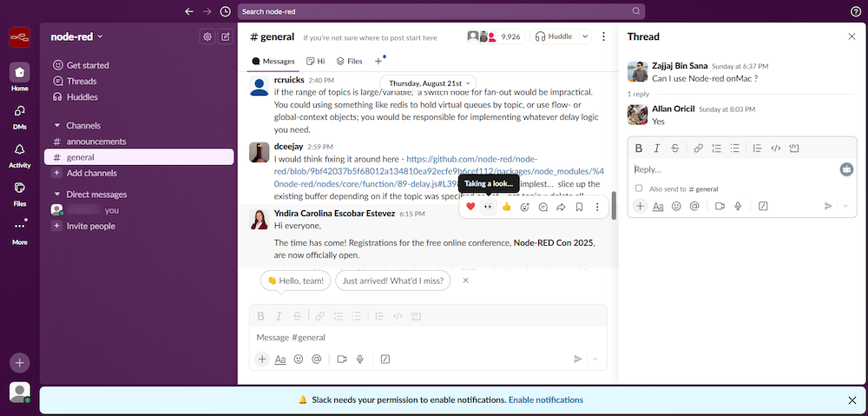Image resolution: width=868 pixels, height=416 pixels.
Task: Focus the thread Reply input field
Action: (734, 169)
